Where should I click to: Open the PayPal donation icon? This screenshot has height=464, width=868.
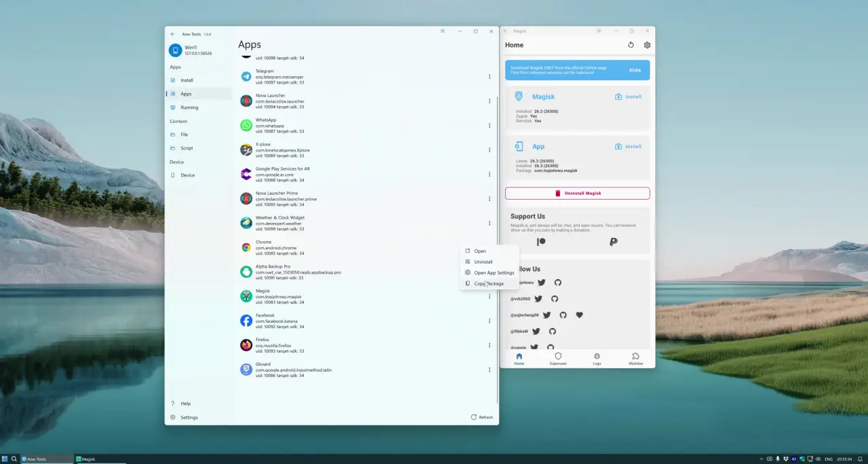pyautogui.click(x=613, y=242)
